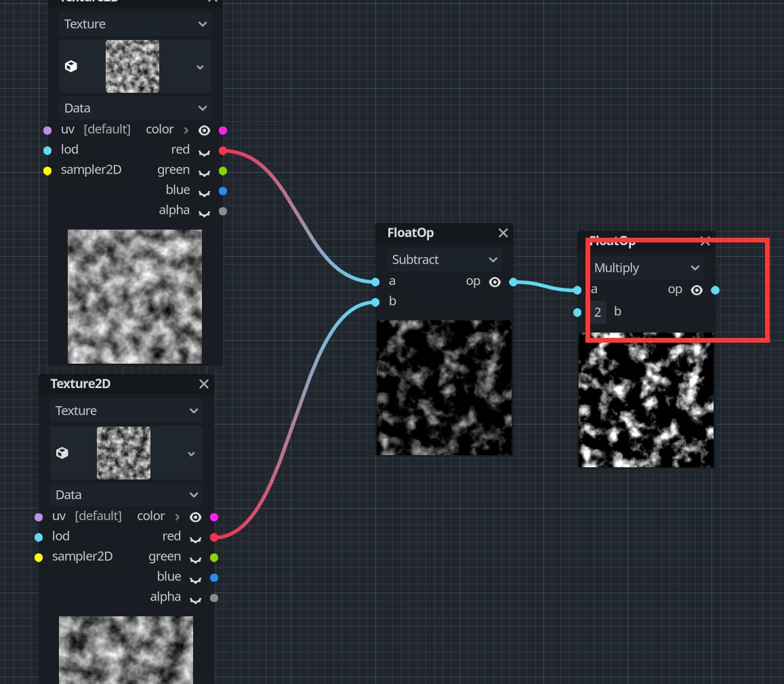Click the small noise thumbnail in the upper Texture2D node
The width and height of the screenshot is (784, 684).
pos(133,66)
